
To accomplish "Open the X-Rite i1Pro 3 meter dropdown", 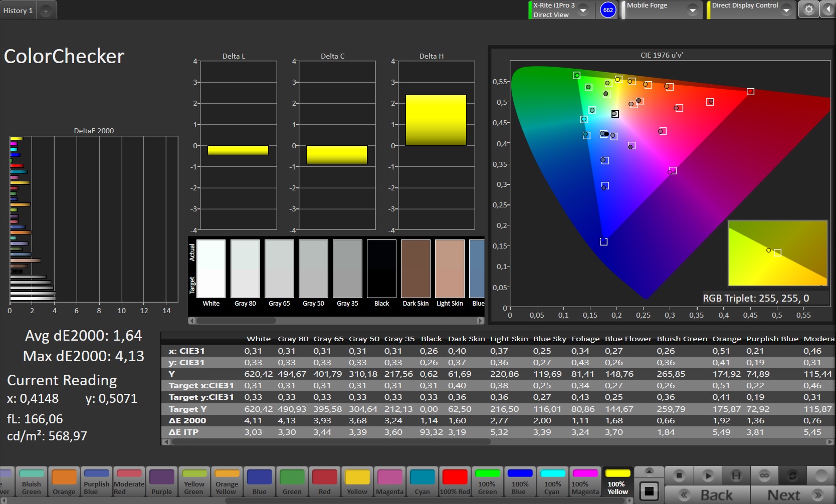I will pos(583,10).
